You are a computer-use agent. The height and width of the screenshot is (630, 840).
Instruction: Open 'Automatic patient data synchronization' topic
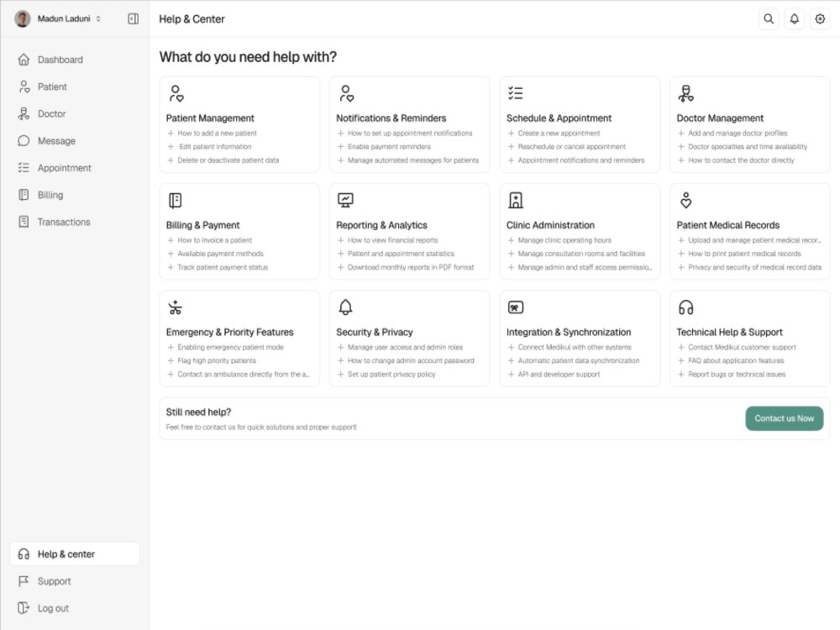click(574, 361)
